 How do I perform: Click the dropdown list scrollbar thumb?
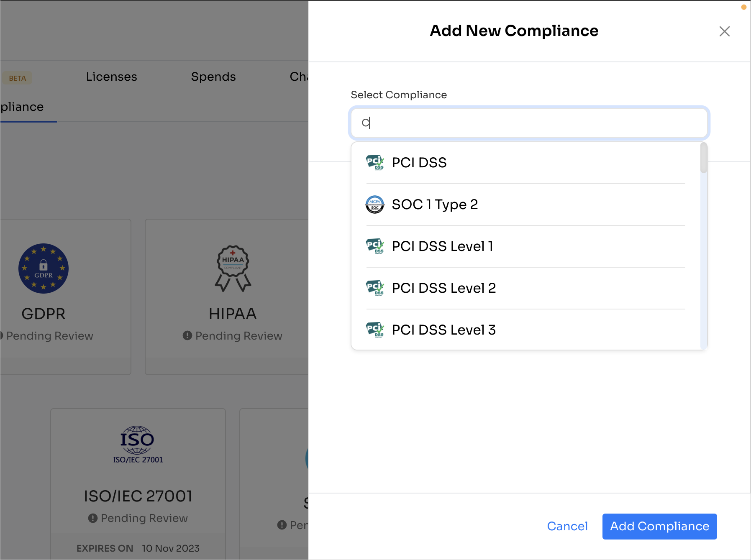[x=704, y=158]
